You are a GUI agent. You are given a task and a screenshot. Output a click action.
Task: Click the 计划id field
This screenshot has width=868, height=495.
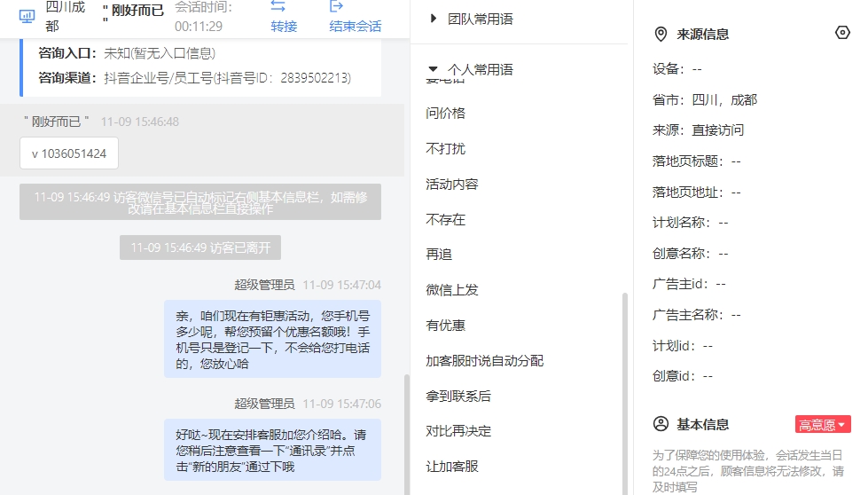pos(683,345)
